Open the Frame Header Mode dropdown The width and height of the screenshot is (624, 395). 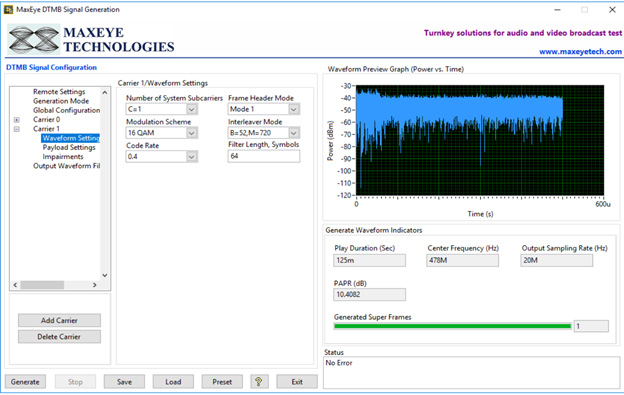[x=294, y=109]
